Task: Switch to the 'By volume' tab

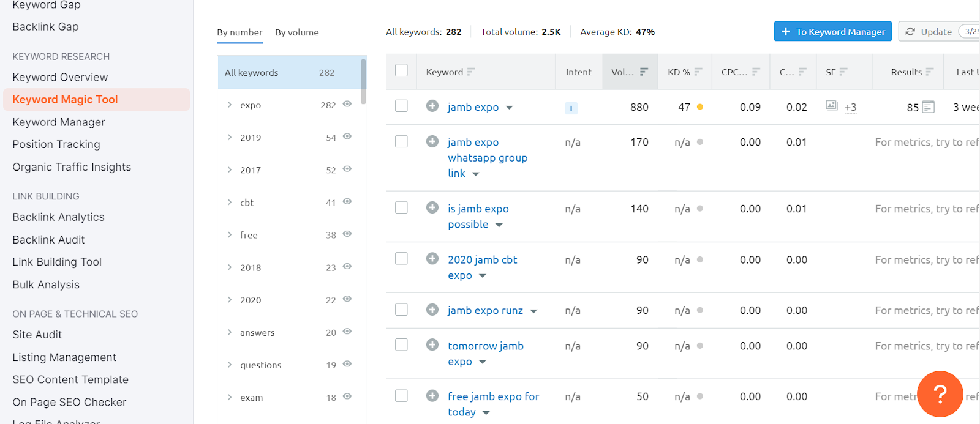Action: coord(296,32)
